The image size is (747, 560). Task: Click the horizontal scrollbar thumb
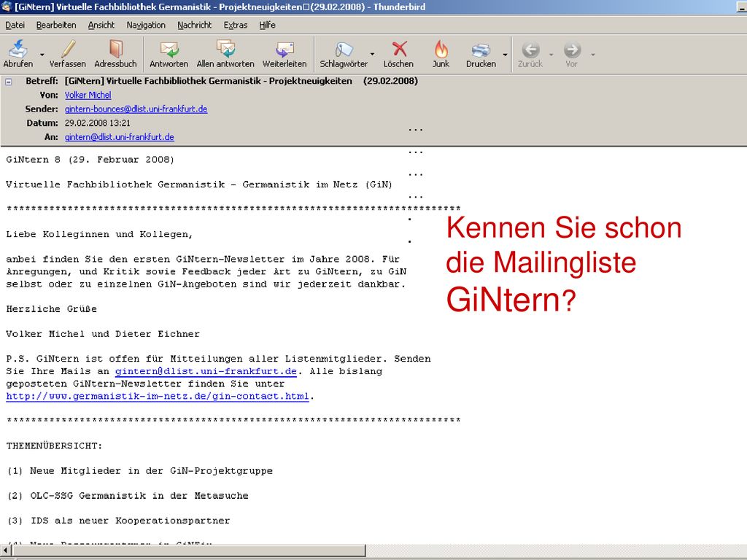pyautogui.click(x=188, y=551)
